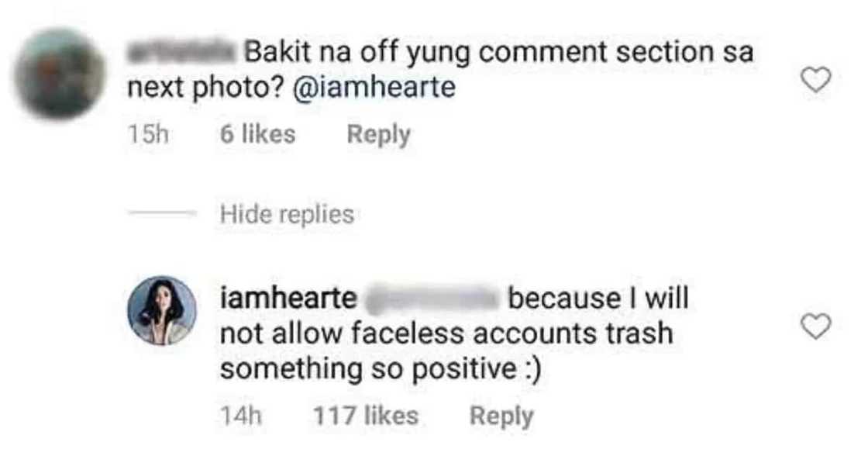Click the 'something so positive :)' text line
Viewport: 868px width, 456px height.
(x=380, y=369)
